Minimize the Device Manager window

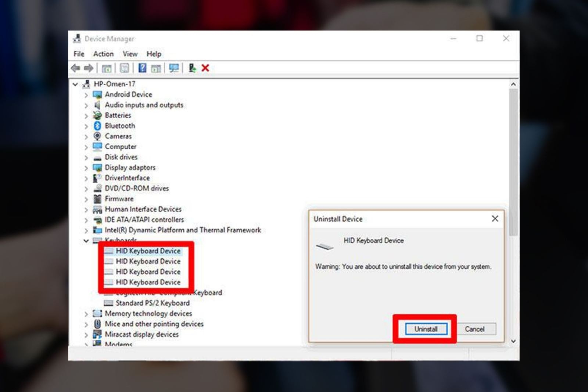[453, 38]
